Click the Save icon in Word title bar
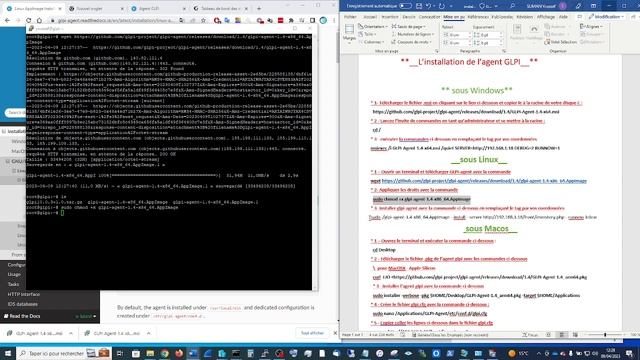The image size is (640, 360). tap(419, 6)
